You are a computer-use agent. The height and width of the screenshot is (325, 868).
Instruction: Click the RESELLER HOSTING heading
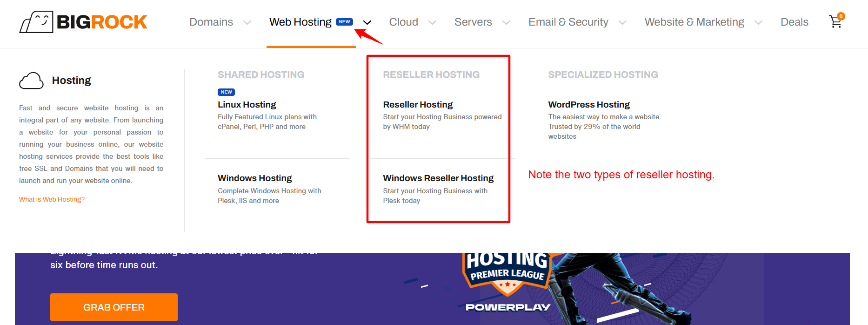click(x=431, y=74)
